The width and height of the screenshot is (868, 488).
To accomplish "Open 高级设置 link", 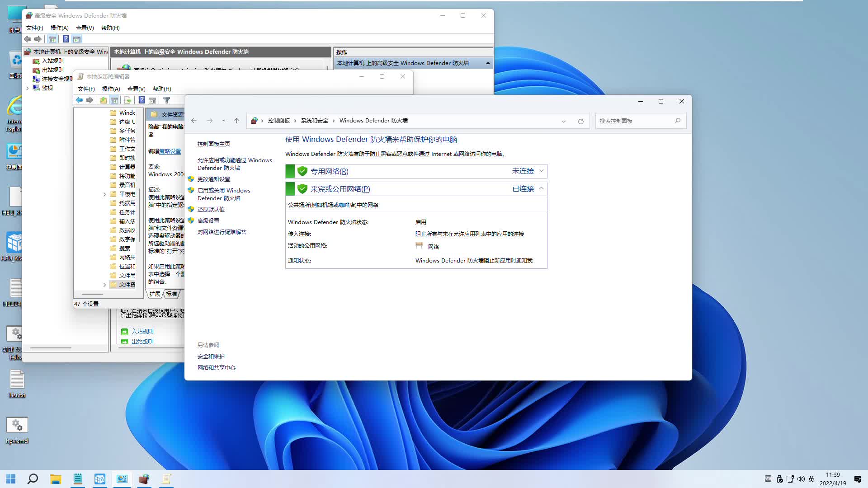I will (208, 221).
